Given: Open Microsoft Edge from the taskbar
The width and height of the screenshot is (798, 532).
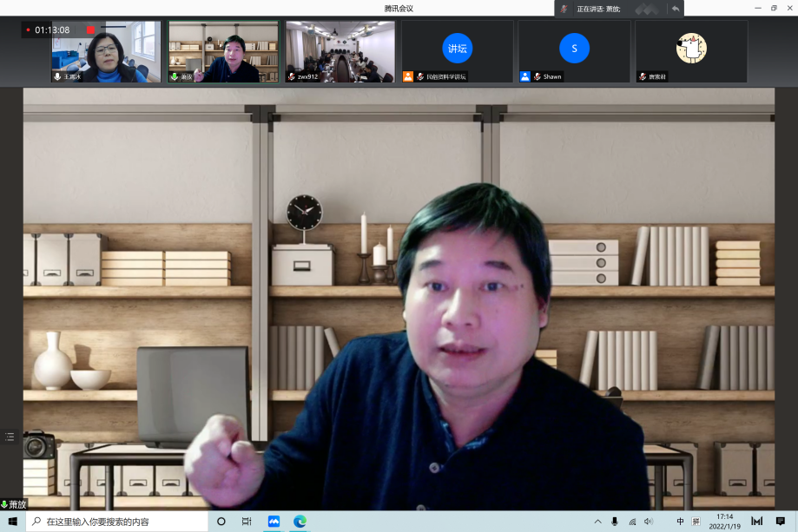Looking at the screenshot, I should 300,521.
